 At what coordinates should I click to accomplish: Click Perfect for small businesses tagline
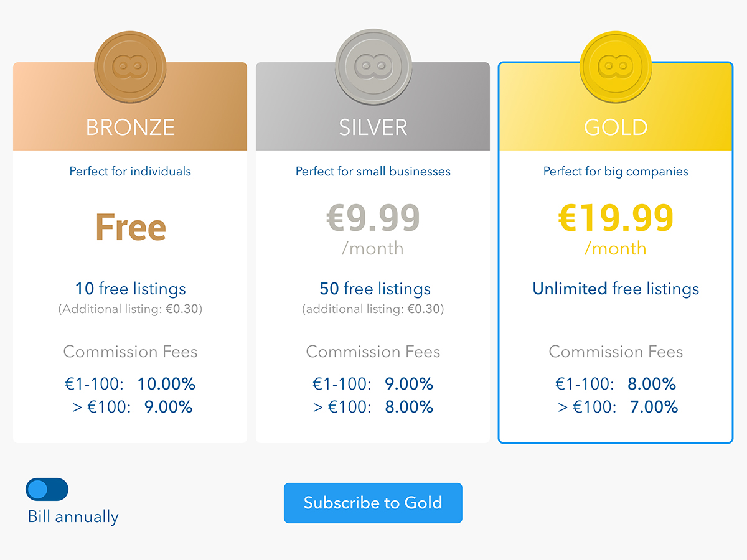pyautogui.click(x=373, y=171)
